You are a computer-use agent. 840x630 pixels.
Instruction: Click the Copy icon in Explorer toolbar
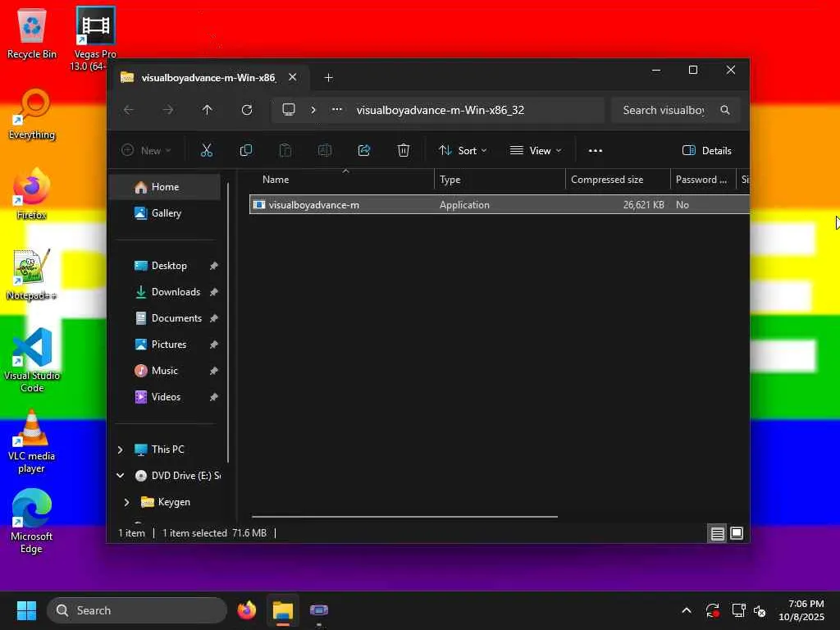246,151
